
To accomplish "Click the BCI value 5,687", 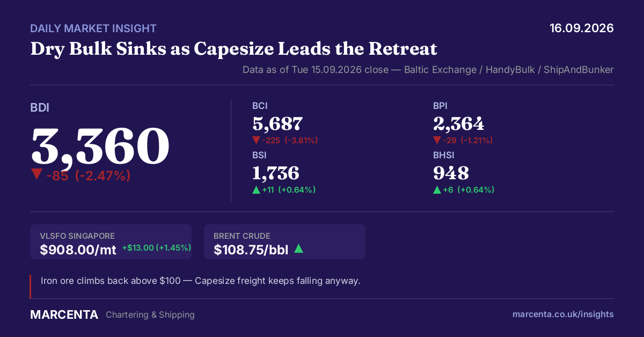I will (277, 124).
